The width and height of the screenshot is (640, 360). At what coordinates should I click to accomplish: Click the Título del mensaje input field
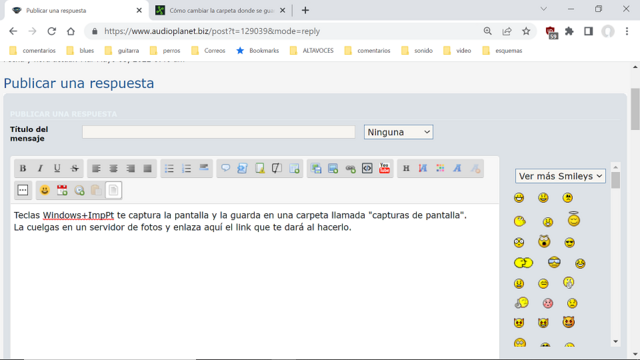(218, 132)
